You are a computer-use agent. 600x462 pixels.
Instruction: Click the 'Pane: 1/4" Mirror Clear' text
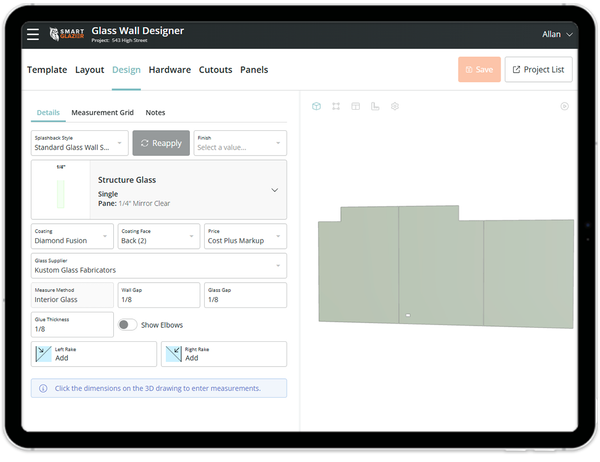[x=134, y=204]
